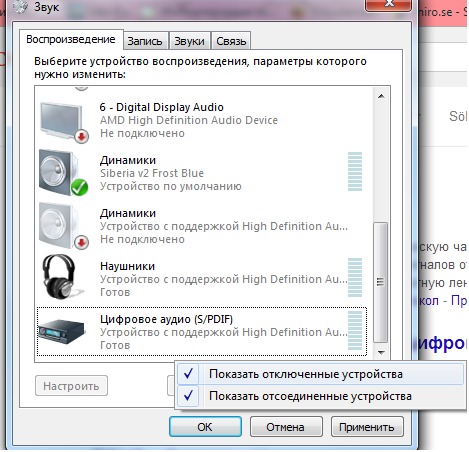The height and width of the screenshot is (452, 469).
Task: Click the scroll up arrow of device list
Action: (381, 96)
